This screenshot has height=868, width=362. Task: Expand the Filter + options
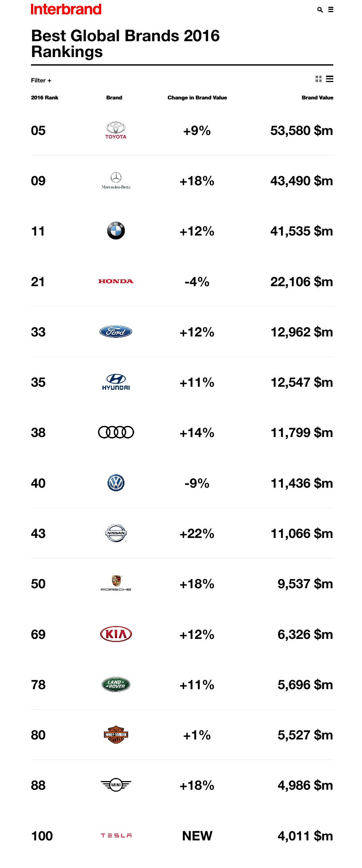point(41,81)
